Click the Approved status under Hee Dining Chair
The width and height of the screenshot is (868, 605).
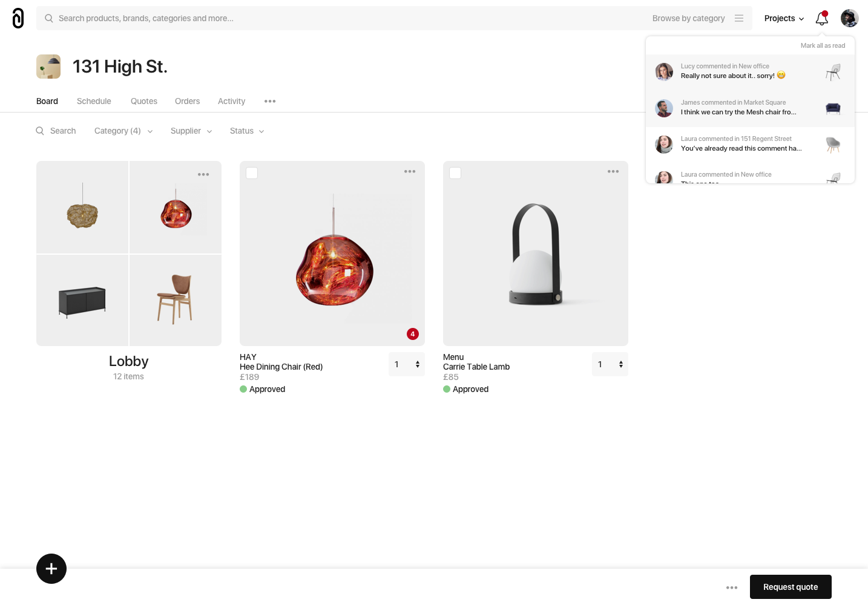[x=263, y=389]
